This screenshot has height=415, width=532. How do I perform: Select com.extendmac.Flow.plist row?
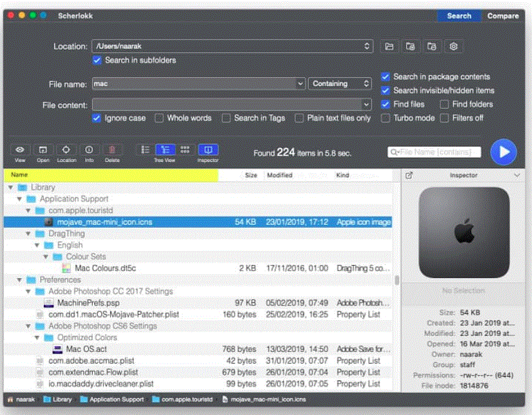(198, 372)
